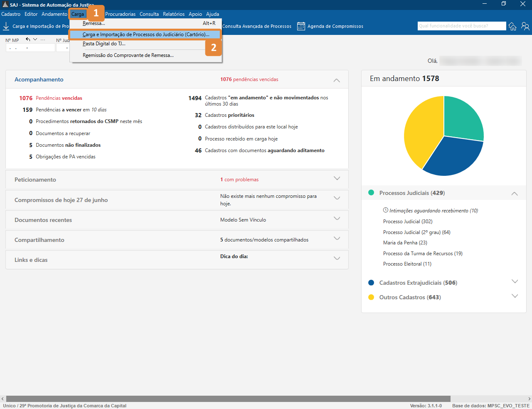The height and width of the screenshot is (409, 532).
Task: Click the SAJ application icon in the title bar
Action: [5, 5]
